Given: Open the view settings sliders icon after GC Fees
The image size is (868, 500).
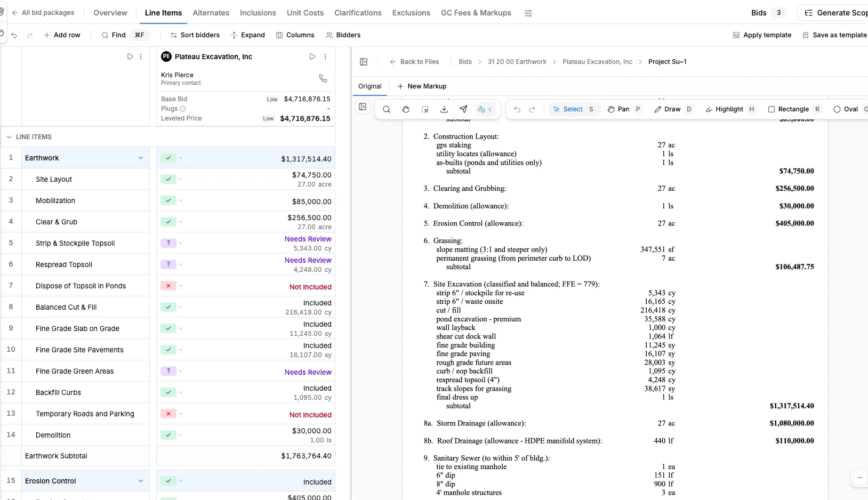Looking at the screenshot, I should click(x=528, y=13).
